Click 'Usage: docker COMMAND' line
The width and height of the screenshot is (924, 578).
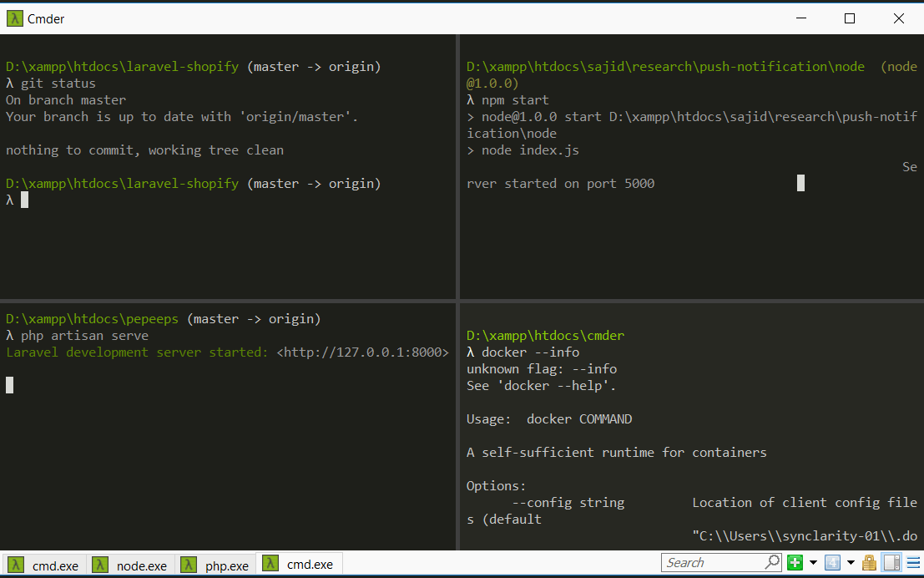tap(549, 419)
